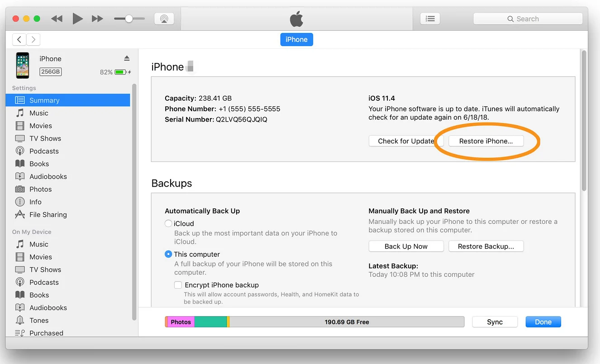Image resolution: width=600 pixels, height=364 pixels.
Task: Click the Serial Number value Q2LVQ56QJQIQ
Action: 242,119
